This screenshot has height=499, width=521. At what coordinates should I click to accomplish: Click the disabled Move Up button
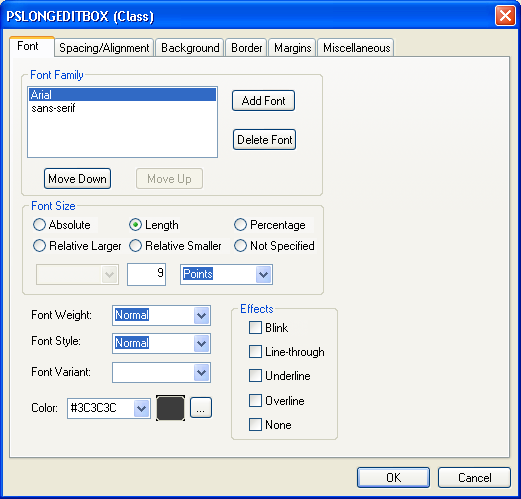click(x=169, y=179)
